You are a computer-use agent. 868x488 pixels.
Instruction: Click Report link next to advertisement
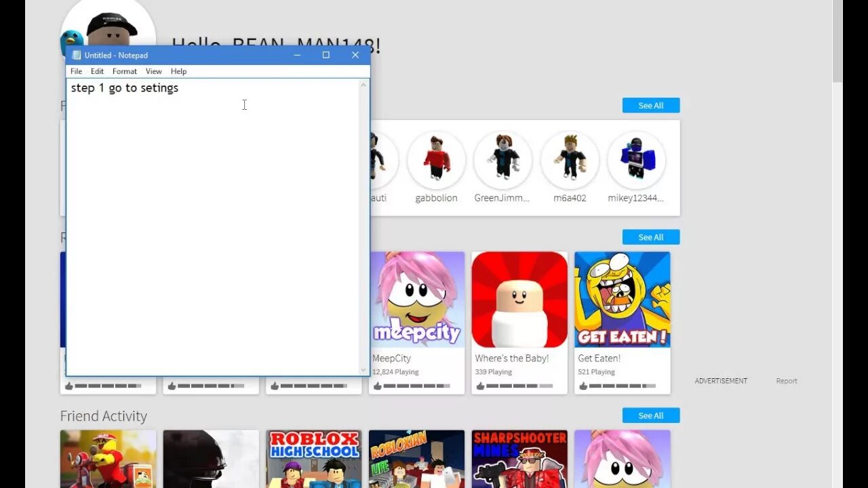click(x=787, y=381)
